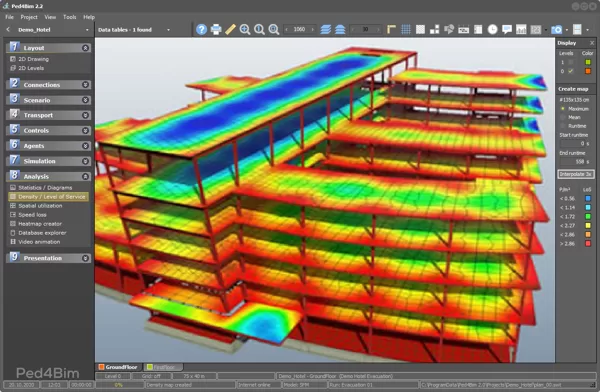
Task: Click the speech bubble comment icon
Action: tap(507, 29)
